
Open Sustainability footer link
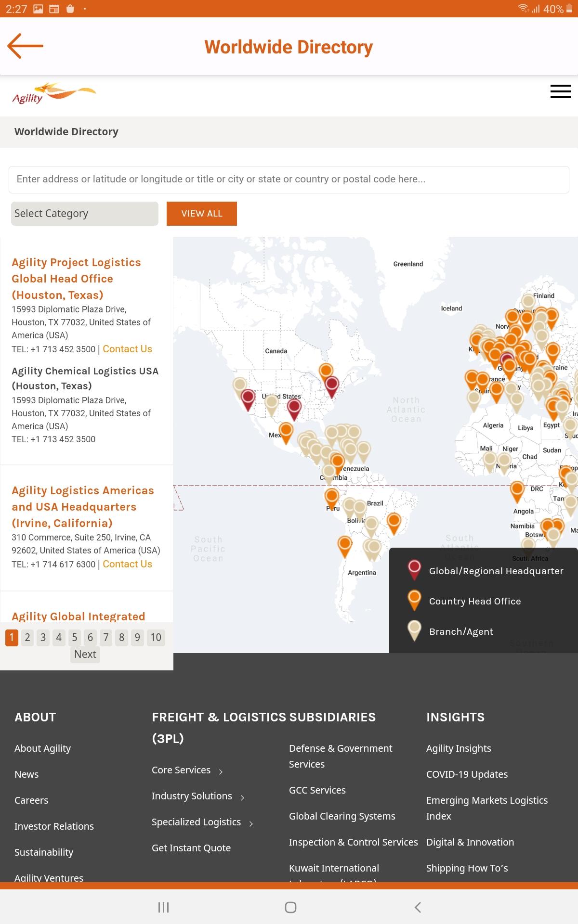(44, 852)
